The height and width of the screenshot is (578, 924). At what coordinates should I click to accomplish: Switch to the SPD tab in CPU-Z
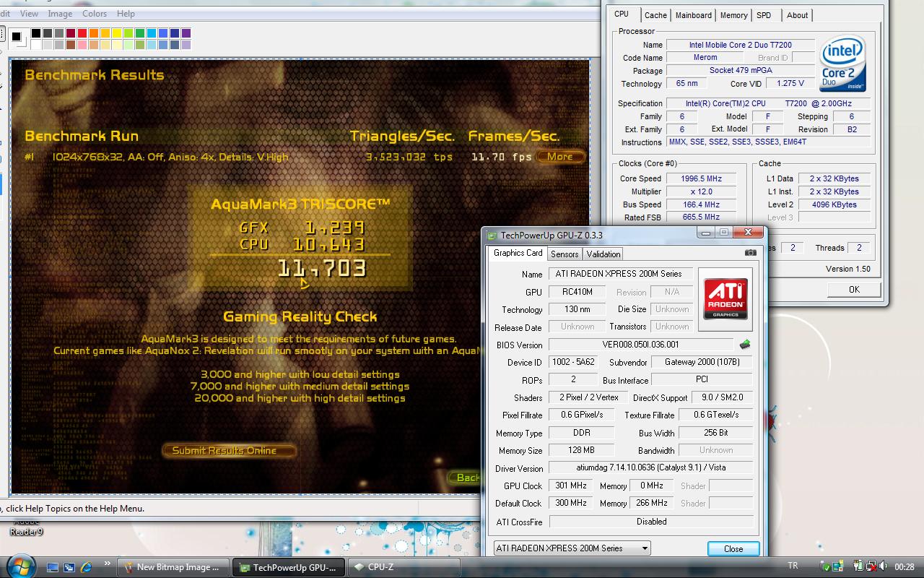point(764,15)
